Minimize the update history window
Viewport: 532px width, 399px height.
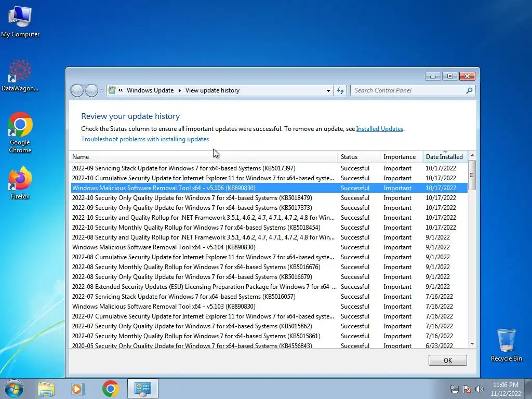pyautogui.click(x=433, y=76)
